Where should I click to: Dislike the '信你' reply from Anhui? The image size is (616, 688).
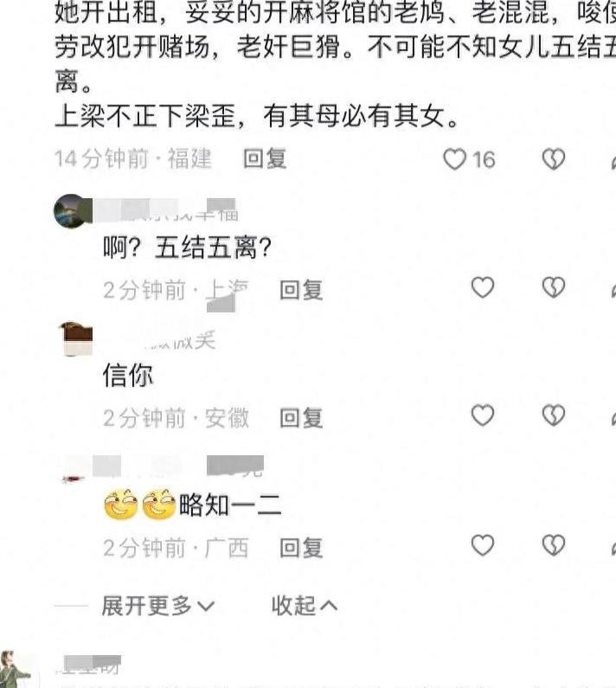pyautogui.click(x=554, y=415)
